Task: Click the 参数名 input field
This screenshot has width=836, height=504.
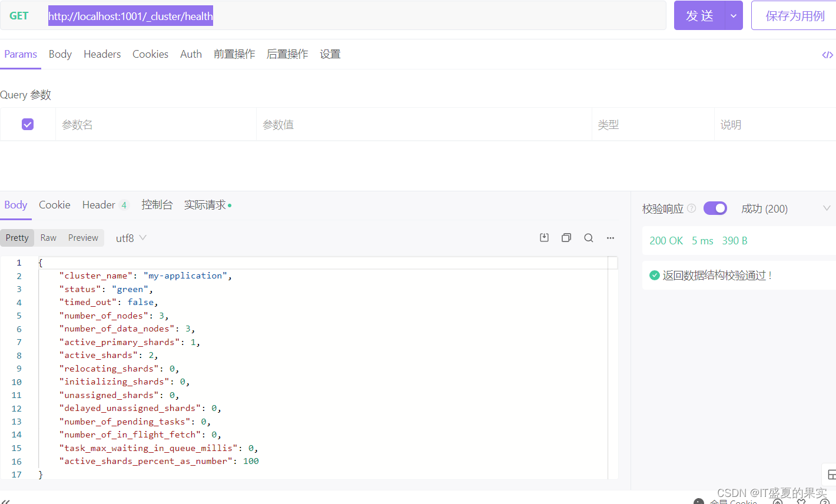Action: 156,124
